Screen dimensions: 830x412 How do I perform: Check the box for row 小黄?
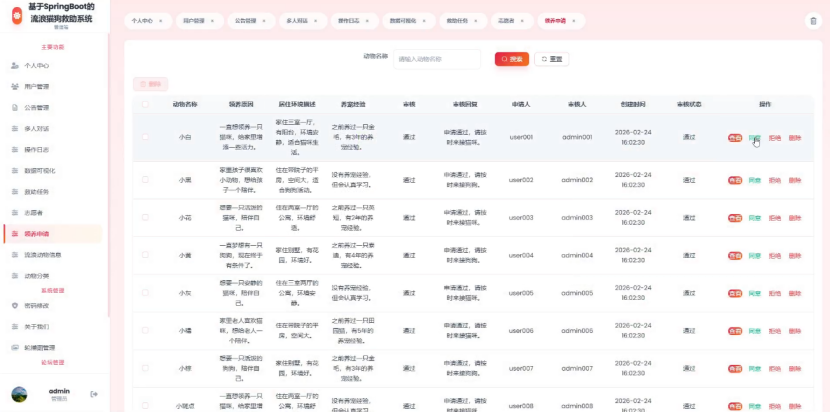click(x=145, y=255)
